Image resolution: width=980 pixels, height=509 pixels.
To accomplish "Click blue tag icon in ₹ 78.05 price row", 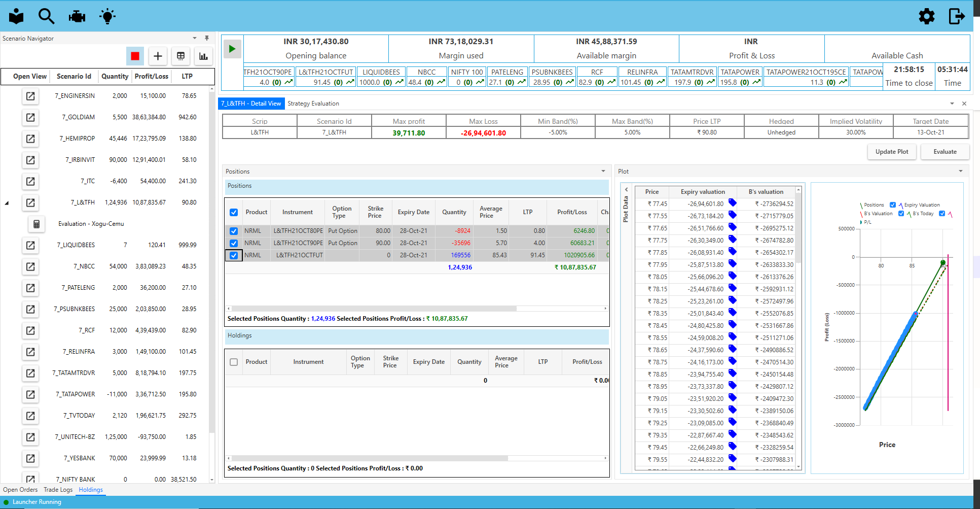I will tap(733, 276).
